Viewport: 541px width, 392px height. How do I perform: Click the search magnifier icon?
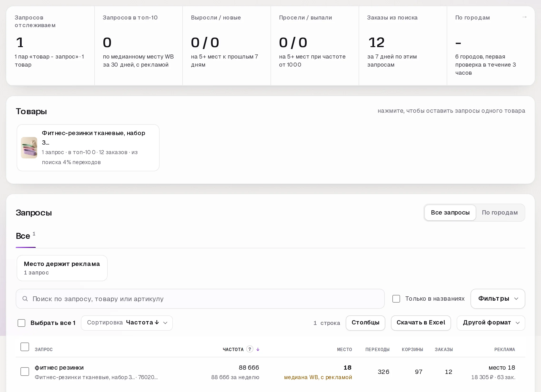(x=25, y=299)
